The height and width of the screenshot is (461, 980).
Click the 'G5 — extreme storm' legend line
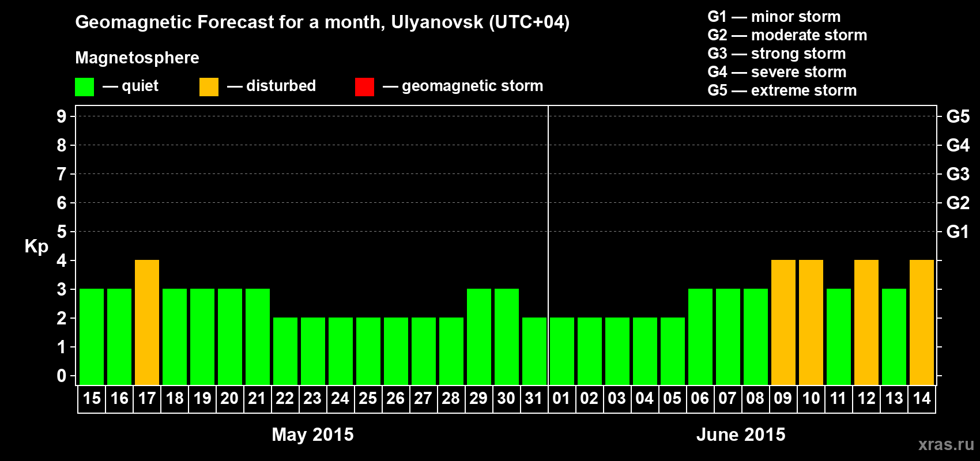tap(782, 90)
